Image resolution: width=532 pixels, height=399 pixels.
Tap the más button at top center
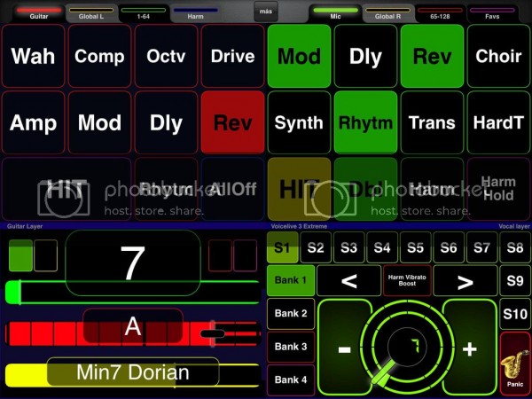[266, 12]
